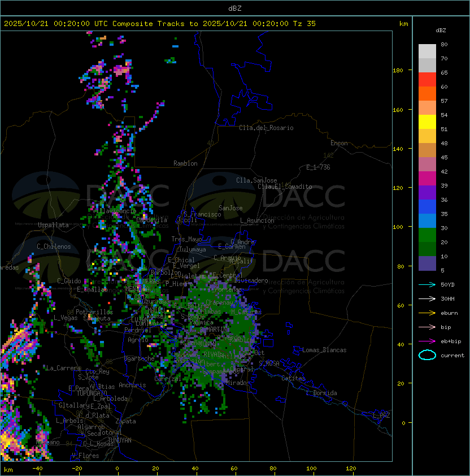Screen dimensions: 470x476
Task: Click the 'Encon' map label
Action: click(x=339, y=143)
